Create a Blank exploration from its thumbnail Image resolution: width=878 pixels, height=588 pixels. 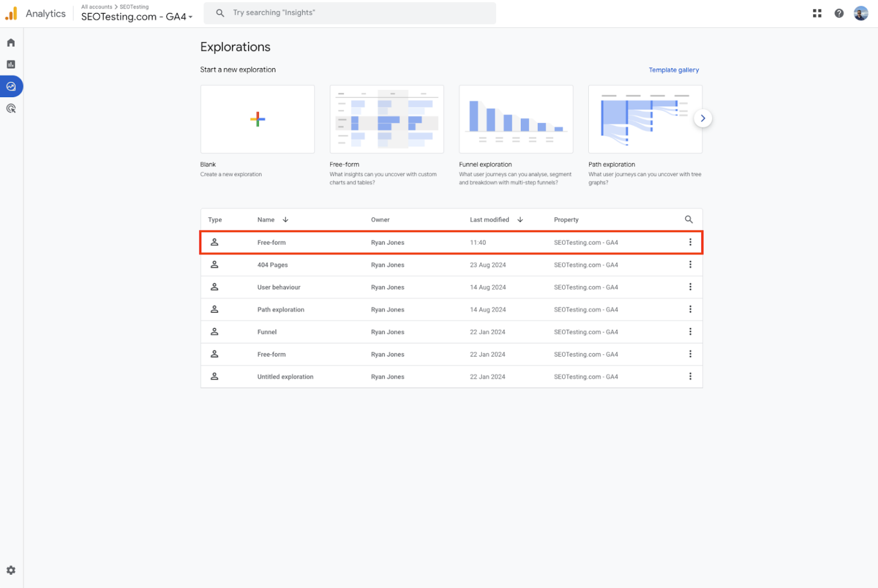coord(257,119)
